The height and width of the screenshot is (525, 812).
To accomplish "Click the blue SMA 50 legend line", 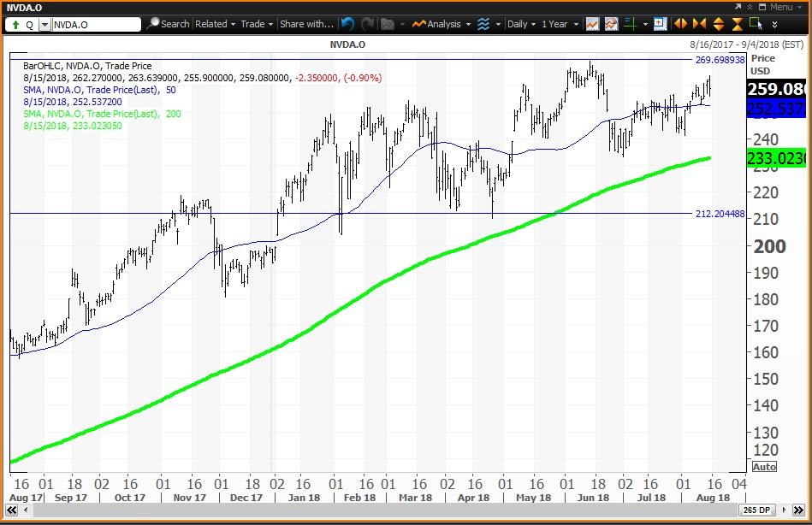I will (x=99, y=90).
